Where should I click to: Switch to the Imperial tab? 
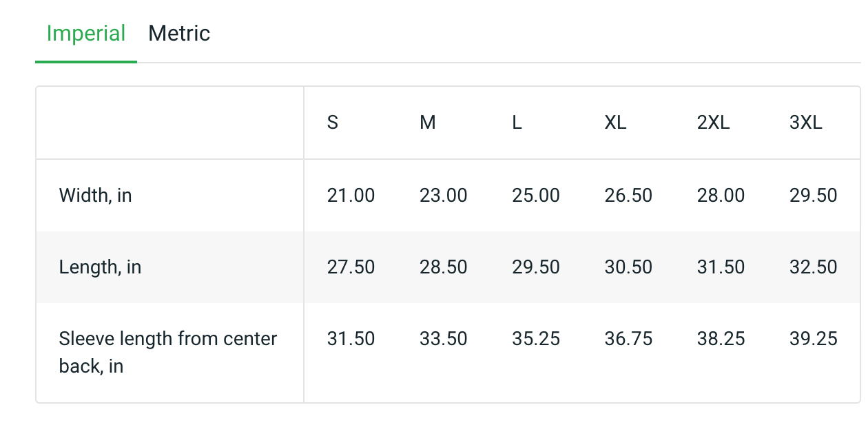click(86, 34)
